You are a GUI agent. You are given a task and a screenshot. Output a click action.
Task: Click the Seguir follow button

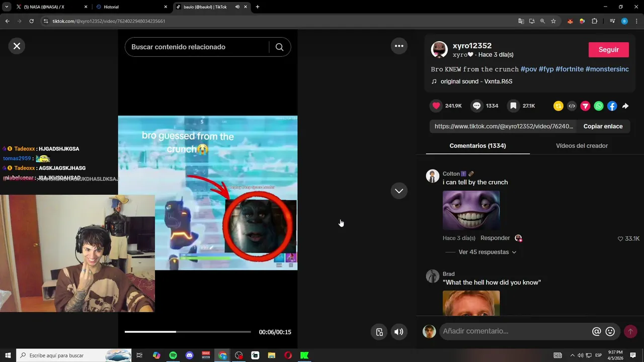609,50
